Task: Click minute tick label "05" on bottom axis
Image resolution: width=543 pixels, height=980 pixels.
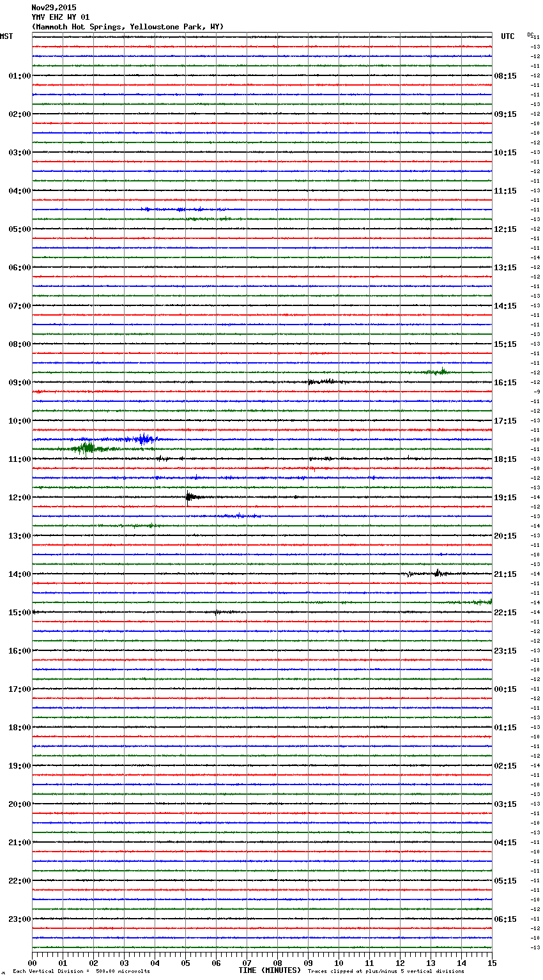Action: pyautogui.click(x=186, y=963)
